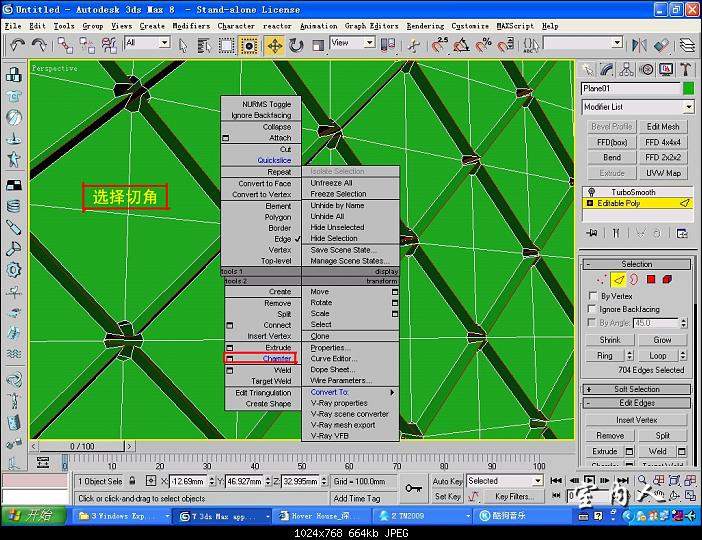Collapse the Selection rollout
Viewport: 702px width, 540px height.
point(636,264)
